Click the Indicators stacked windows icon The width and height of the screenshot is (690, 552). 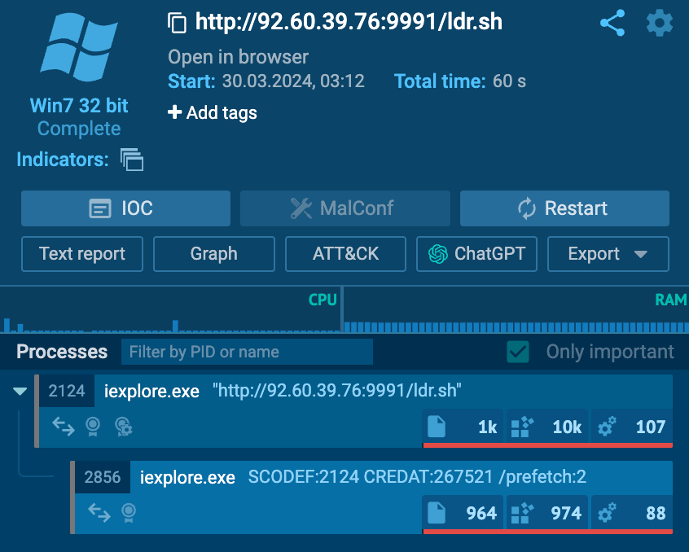[x=132, y=160]
